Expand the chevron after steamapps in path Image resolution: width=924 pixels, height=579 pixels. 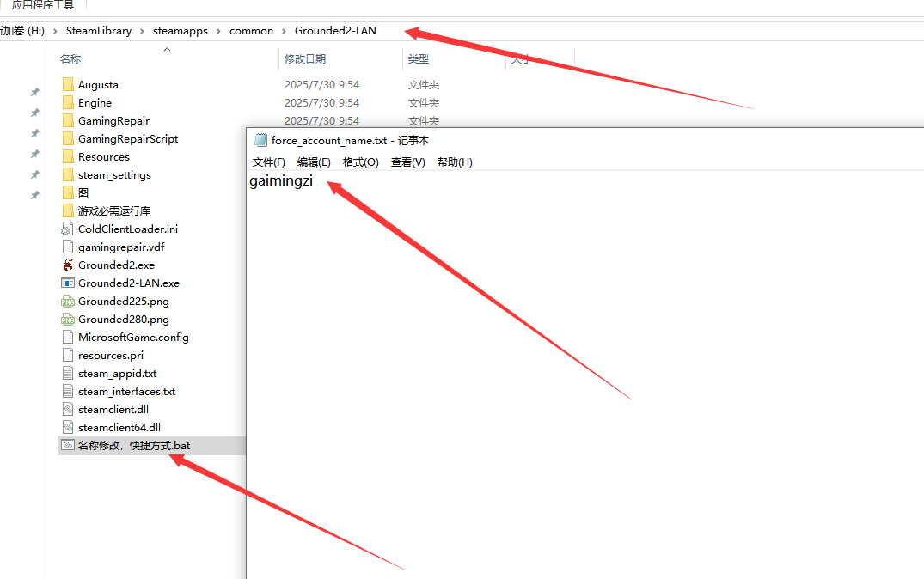coord(218,31)
